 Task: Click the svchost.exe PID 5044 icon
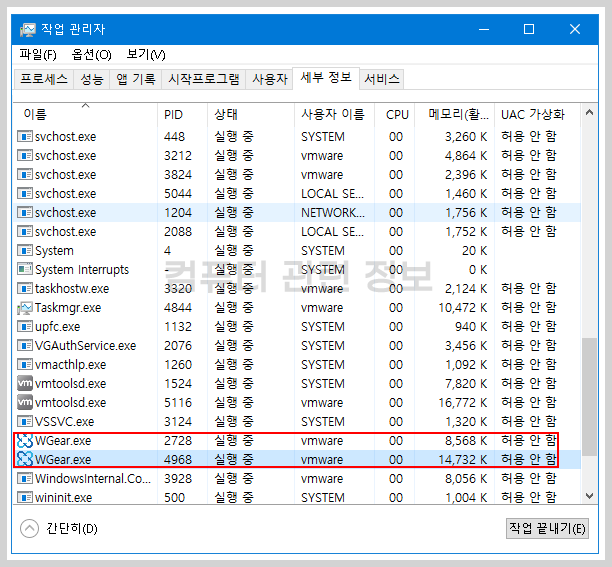coord(25,193)
